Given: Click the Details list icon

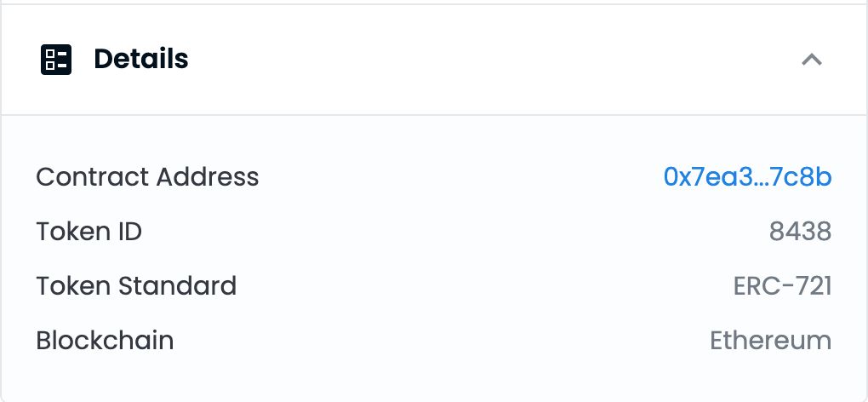Looking at the screenshot, I should [x=56, y=60].
